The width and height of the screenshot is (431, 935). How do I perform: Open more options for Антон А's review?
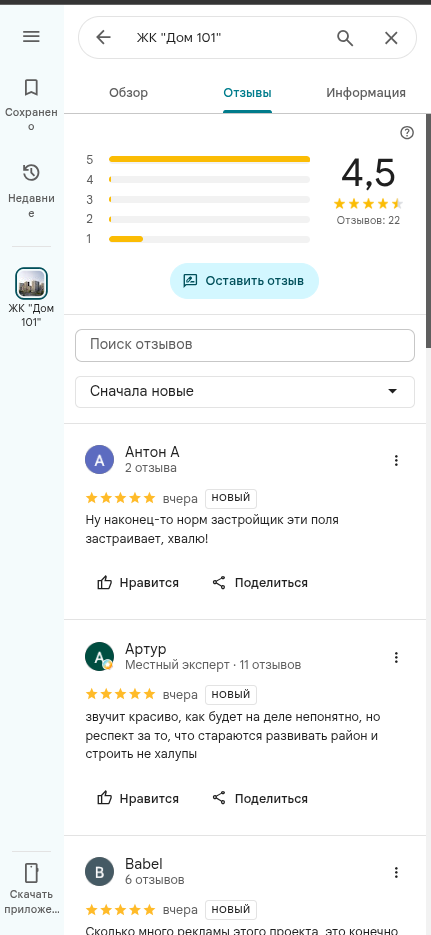point(396,460)
